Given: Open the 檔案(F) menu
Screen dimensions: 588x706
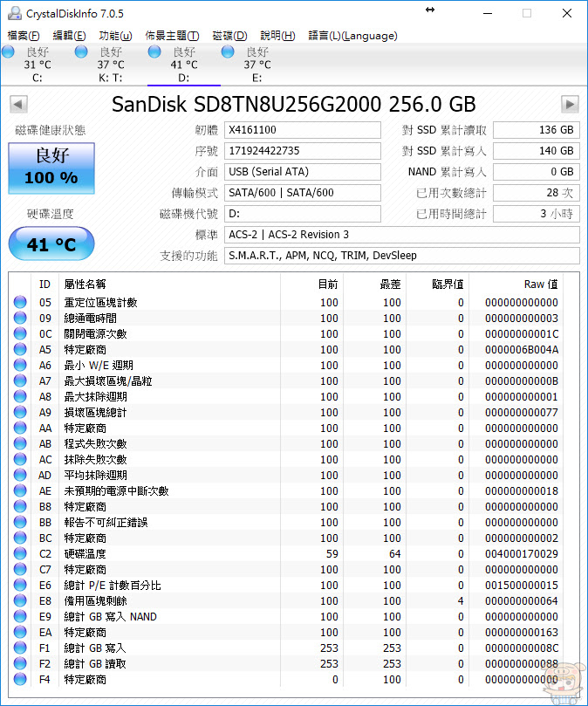Looking at the screenshot, I should point(24,36).
